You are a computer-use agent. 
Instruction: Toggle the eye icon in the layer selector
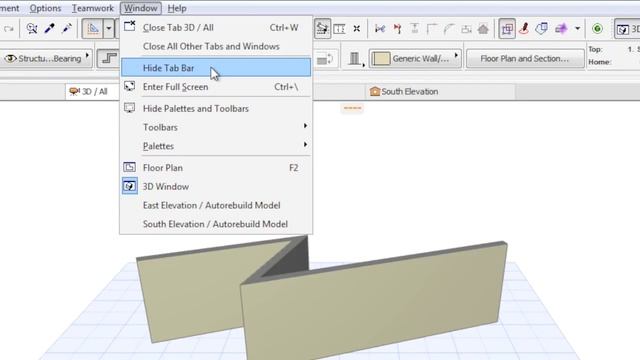tap(10, 59)
